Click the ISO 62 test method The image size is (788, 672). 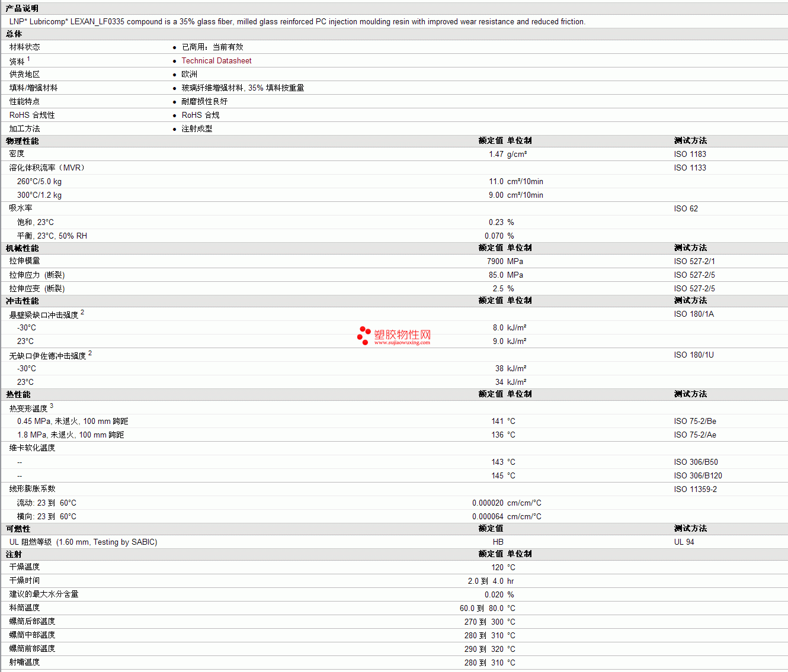coord(686,208)
